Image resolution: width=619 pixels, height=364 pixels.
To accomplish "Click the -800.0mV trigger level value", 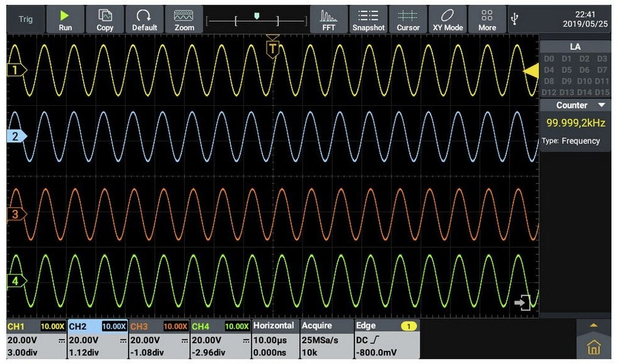I will pos(376,352).
